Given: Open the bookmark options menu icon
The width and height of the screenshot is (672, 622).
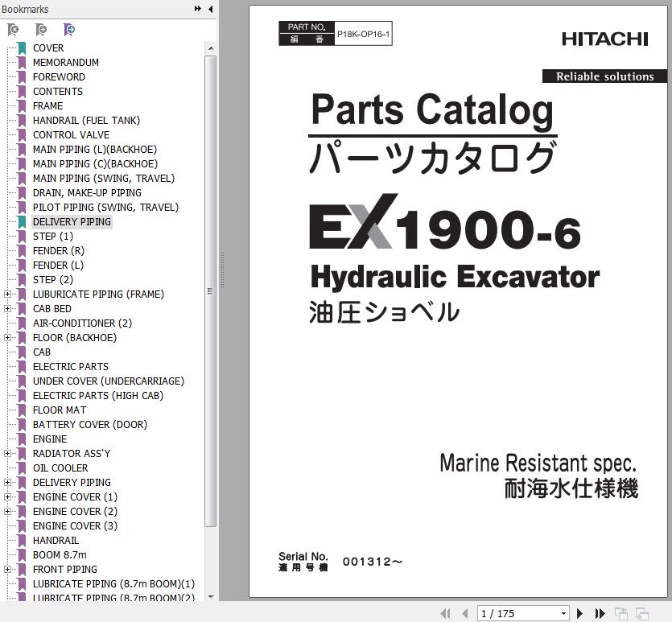Looking at the screenshot, I should (x=69, y=30).
